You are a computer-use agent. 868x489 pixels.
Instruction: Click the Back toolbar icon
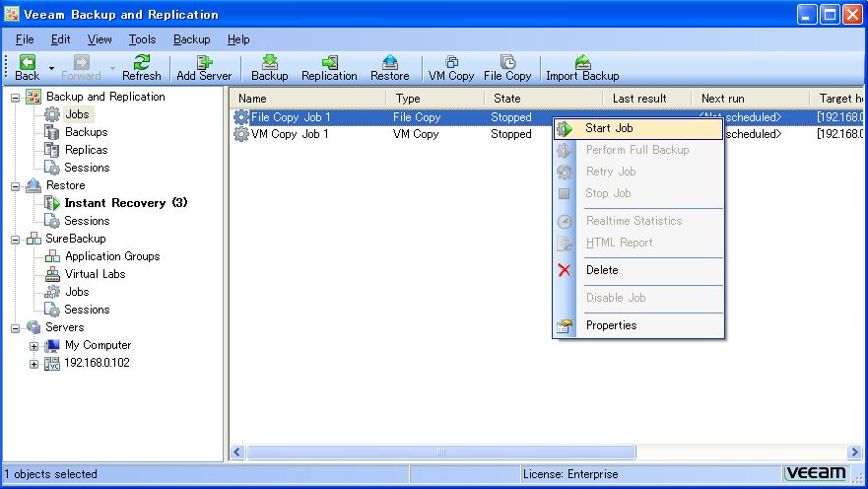28,62
